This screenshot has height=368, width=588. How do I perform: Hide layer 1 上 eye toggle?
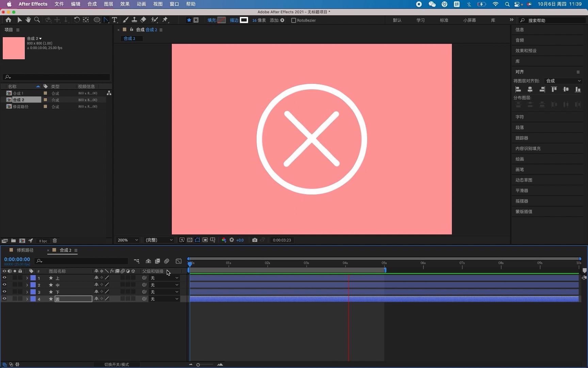(x=4, y=278)
